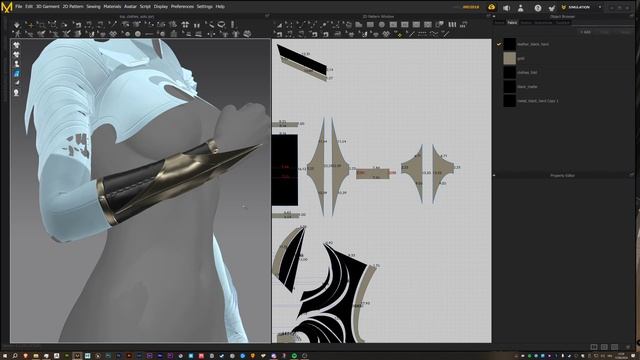This screenshot has height=360, width=640.
Task: Click the Copy button in Object Browser
Action: [x=604, y=32]
